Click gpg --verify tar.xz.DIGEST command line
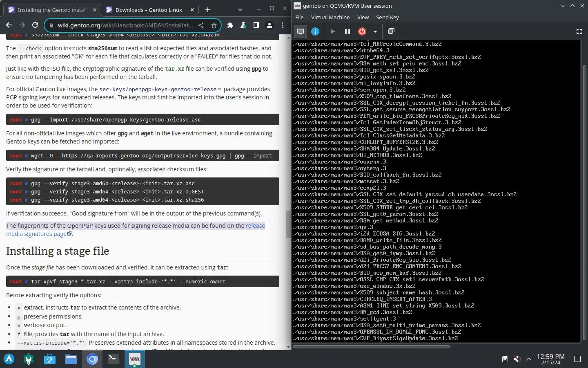The height and width of the screenshot is (368, 588). 107,191
